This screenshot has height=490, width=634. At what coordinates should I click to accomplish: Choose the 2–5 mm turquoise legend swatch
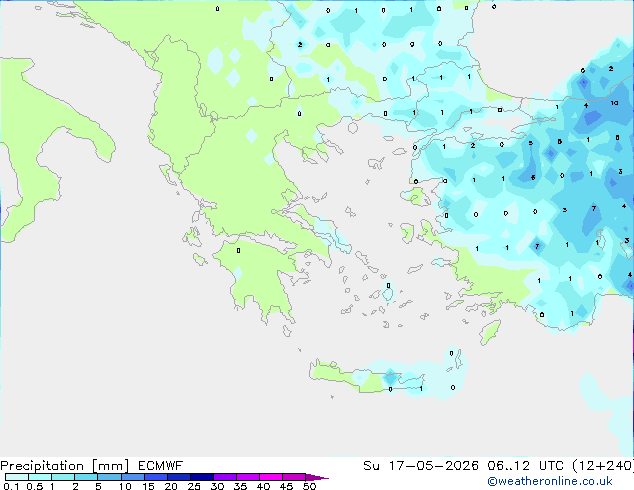point(86,477)
